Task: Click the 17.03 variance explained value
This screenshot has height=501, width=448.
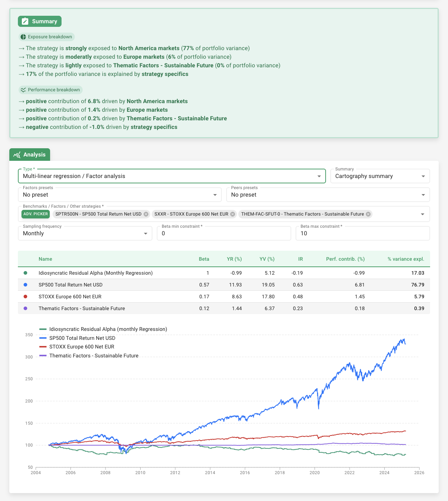Action: point(418,273)
